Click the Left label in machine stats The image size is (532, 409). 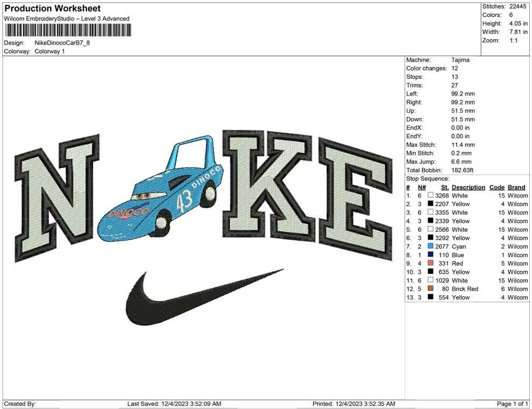412,93
